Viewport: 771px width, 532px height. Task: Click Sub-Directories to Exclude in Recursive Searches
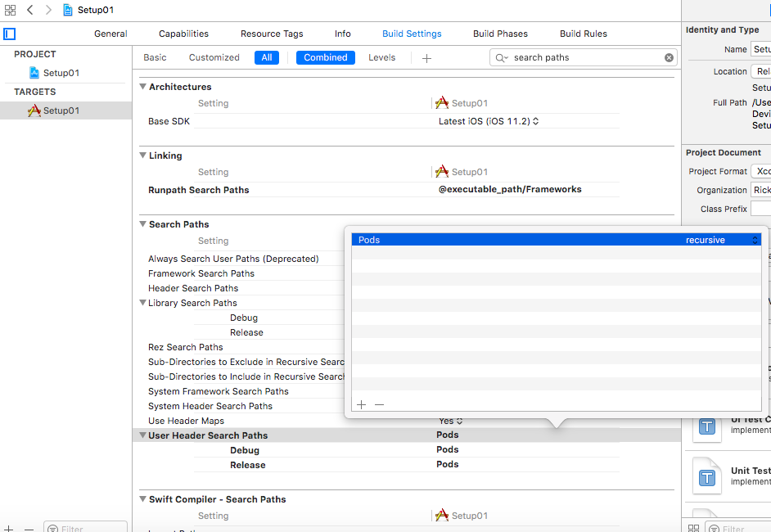click(246, 362)
